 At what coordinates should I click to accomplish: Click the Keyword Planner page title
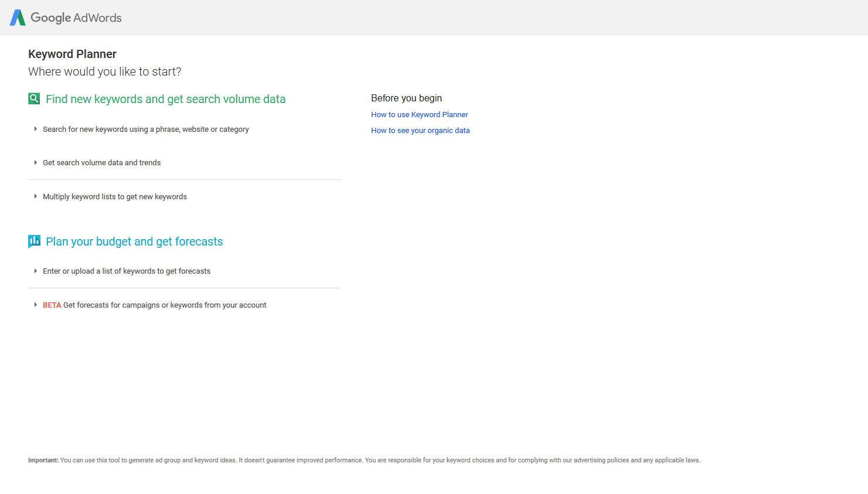click(x=72, y=54)
